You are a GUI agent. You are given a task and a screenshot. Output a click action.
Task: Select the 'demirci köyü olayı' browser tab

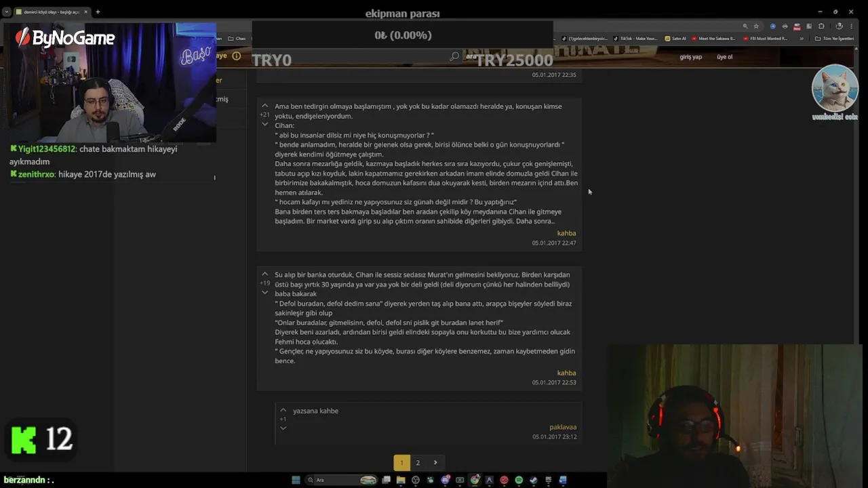[x=52, y=12]
